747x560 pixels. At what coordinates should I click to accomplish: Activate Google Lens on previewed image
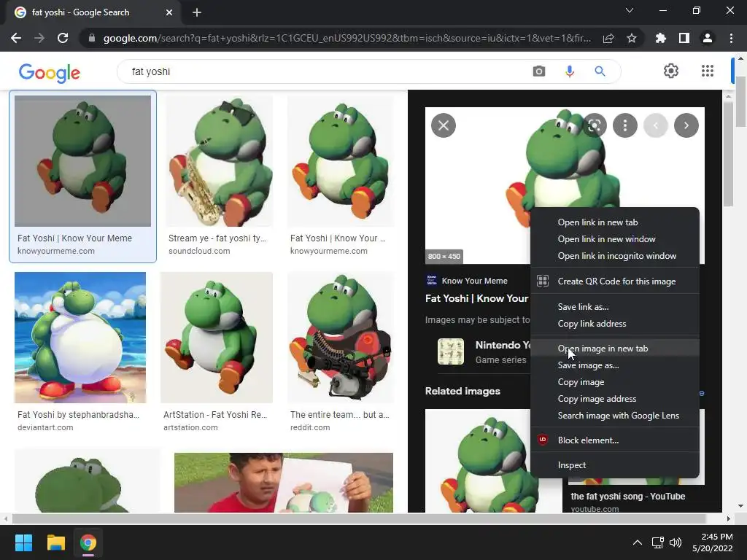594,125
